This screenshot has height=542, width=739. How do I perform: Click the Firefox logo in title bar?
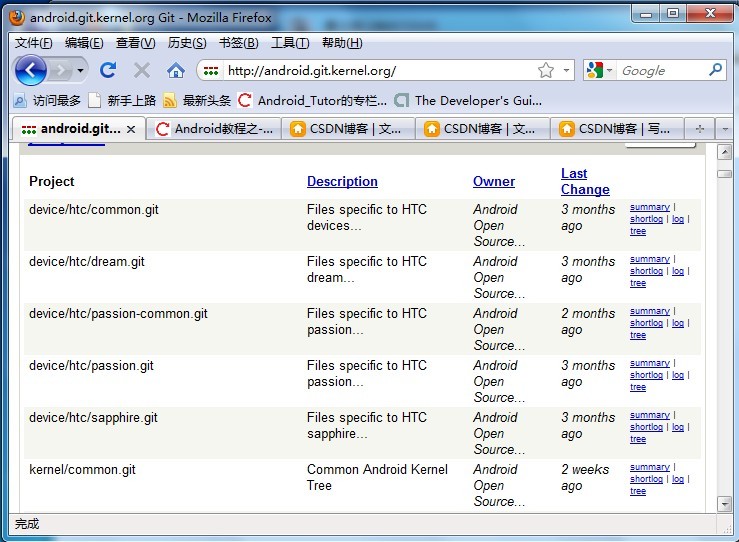(x=17, y=18)
